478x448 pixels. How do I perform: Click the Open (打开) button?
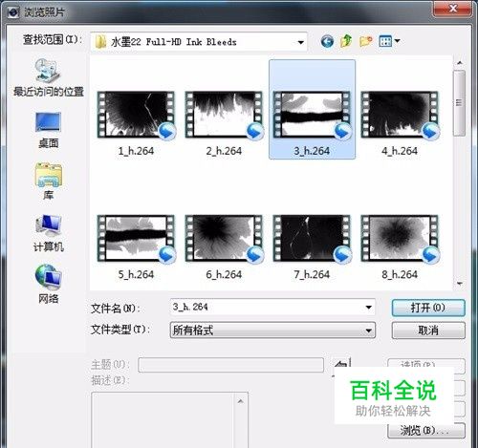pos(428,308)
